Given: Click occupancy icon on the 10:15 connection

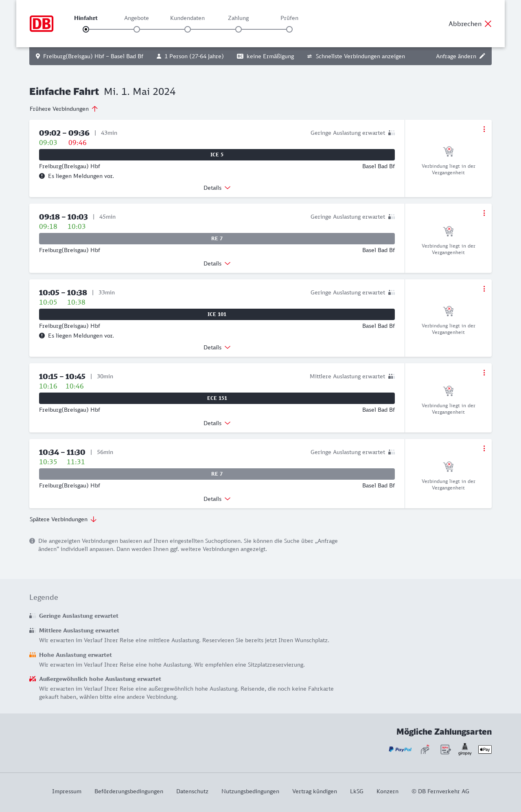Looking at the screenshot, I should point(392,376).
